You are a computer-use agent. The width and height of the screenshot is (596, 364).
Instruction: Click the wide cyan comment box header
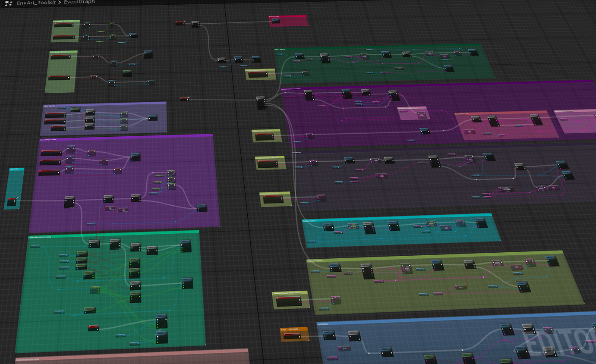pos(397,217)
